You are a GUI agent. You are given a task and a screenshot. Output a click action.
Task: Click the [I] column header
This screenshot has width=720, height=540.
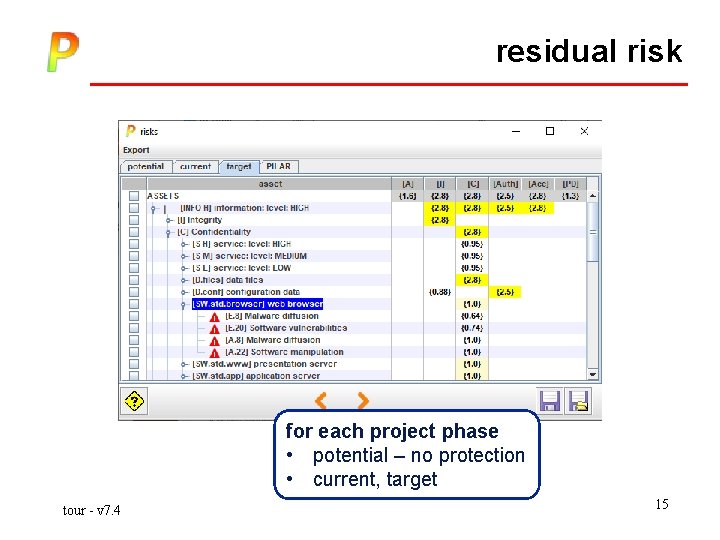440,184
